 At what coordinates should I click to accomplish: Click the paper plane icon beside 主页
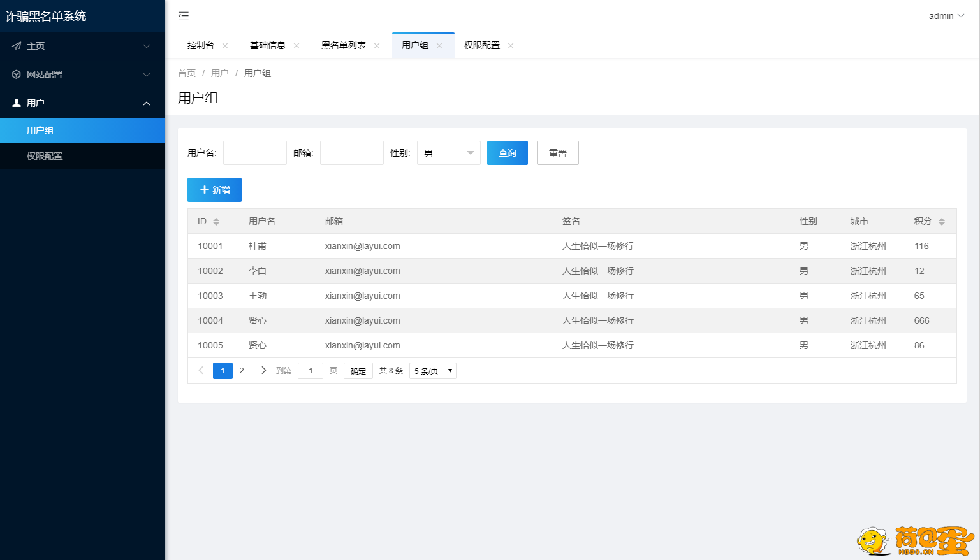coord(17,46)
